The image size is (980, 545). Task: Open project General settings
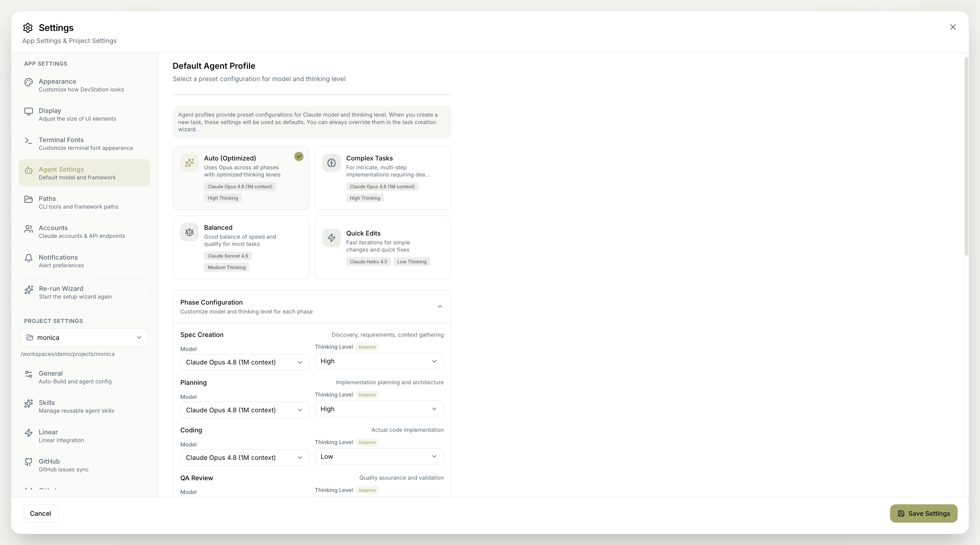[85, 377]
